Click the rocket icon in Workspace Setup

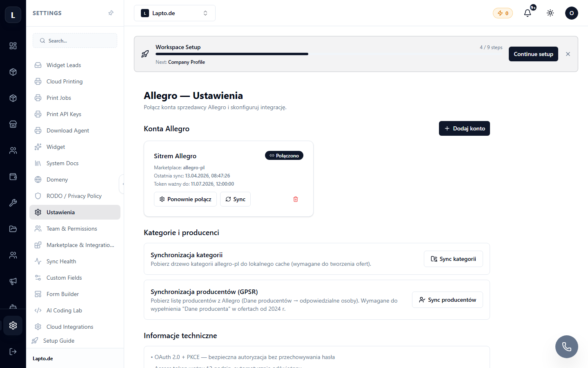[x=145, y=54]
